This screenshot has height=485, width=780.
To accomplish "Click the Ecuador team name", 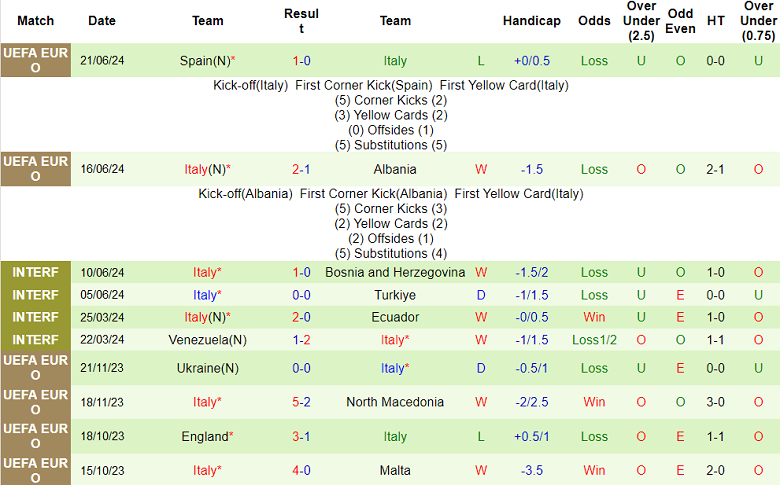I will pyautogui.click(x=395, y=317).
